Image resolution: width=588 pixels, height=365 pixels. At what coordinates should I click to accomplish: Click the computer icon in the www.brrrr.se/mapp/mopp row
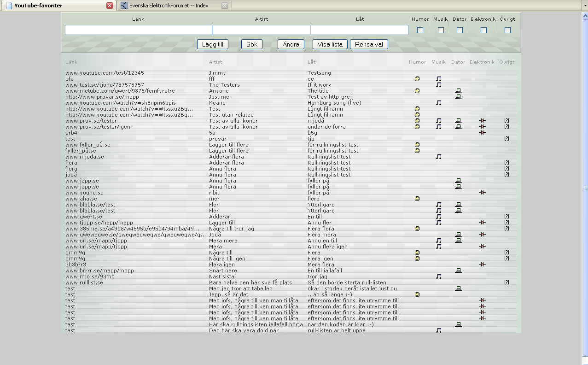tap(458, 271)
